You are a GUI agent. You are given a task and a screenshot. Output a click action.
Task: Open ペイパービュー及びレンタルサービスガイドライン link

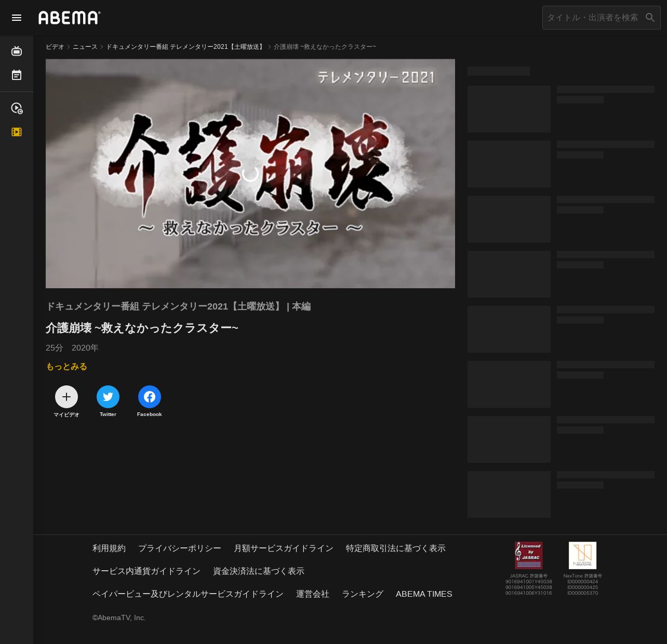point(188,594)
